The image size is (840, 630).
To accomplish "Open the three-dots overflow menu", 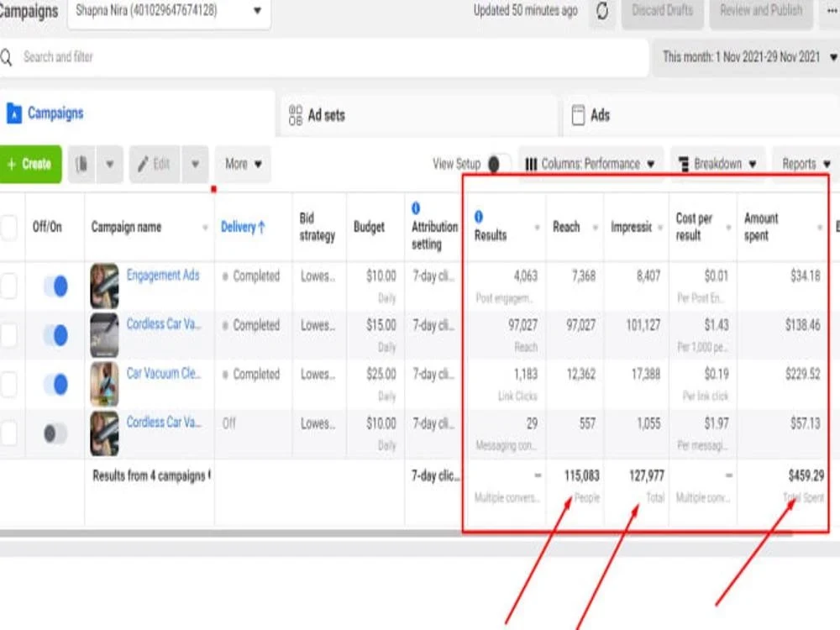I will [x=832, y=11].
